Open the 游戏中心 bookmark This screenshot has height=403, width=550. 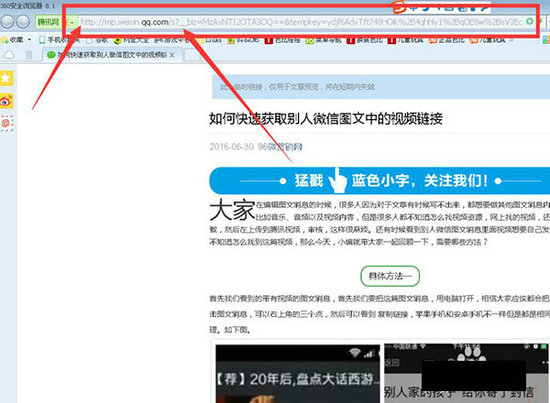click(x=173, y=40)
